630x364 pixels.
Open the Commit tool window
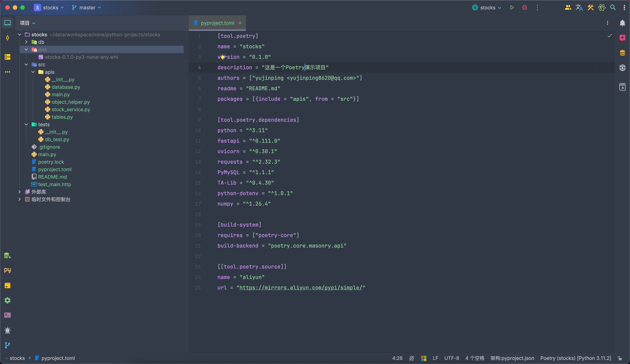pos(7,38)
